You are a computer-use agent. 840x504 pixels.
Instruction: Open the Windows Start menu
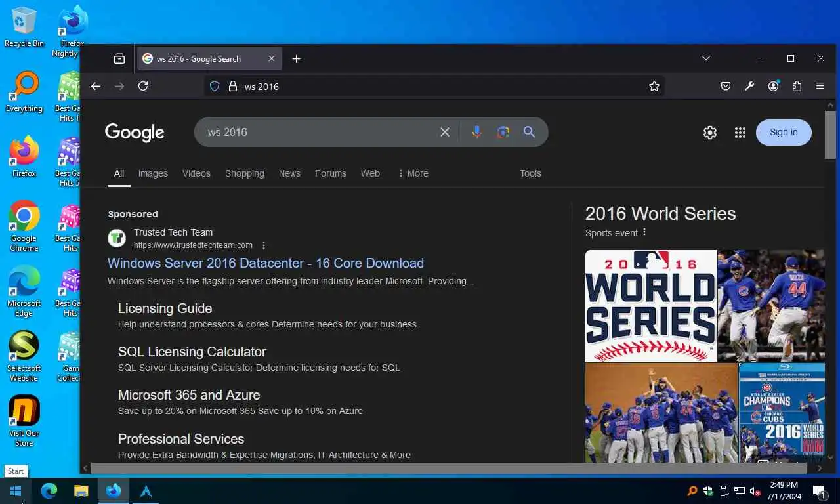(16, 491)
